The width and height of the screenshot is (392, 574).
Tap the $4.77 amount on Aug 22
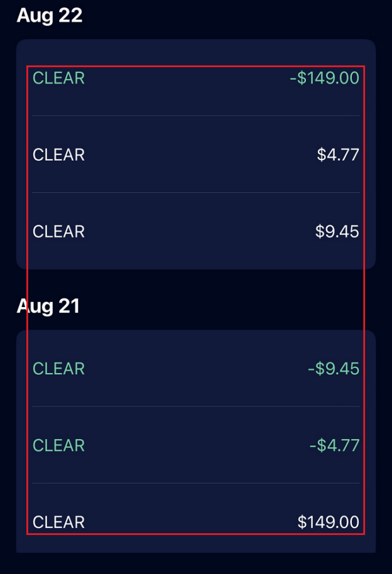point(338,155)
